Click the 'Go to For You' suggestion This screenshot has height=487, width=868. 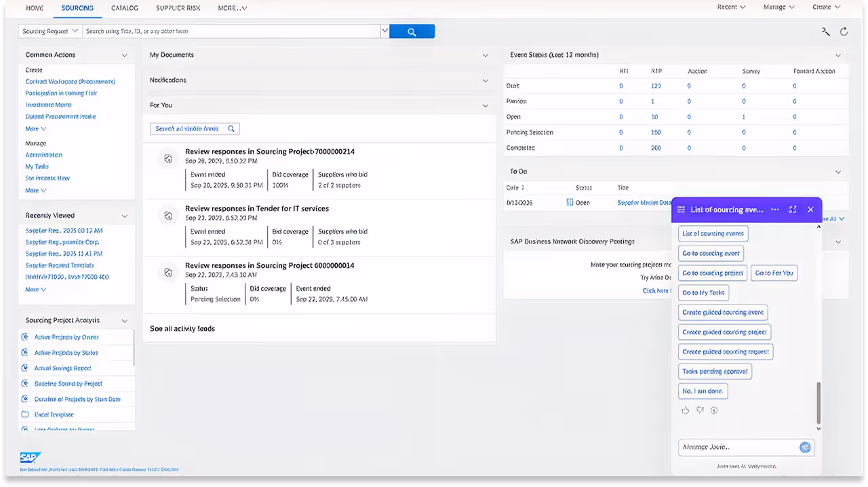pos(774,273)
